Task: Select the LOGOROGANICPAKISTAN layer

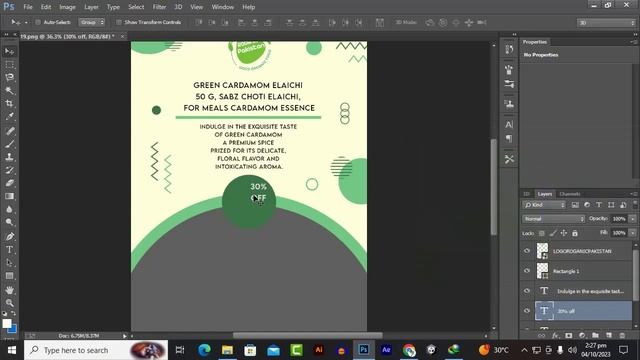Action: pos(584,251)
